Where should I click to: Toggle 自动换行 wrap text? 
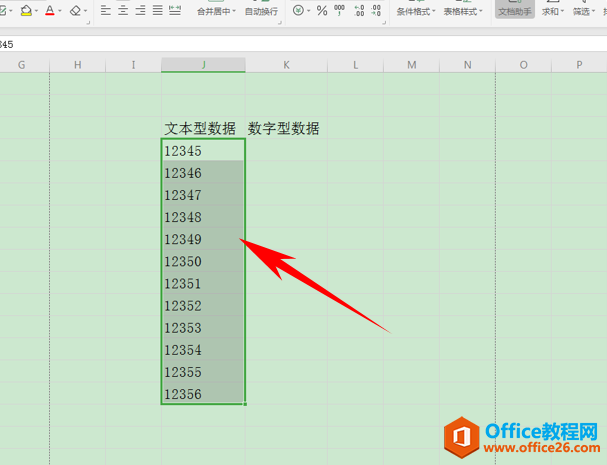(x=261, y=12)
